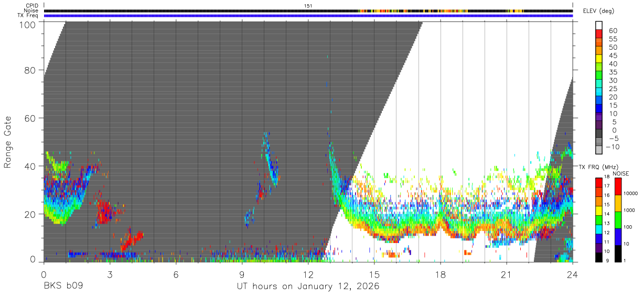Click the CPID value 151
This screenshot has height=297, width=644.
[x=308, y=6]
